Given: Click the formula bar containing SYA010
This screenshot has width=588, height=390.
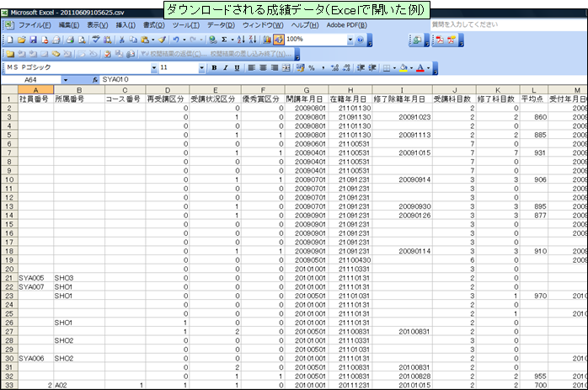Looking at the screenshot, I should pyautogui.click(x=344, y=80).
